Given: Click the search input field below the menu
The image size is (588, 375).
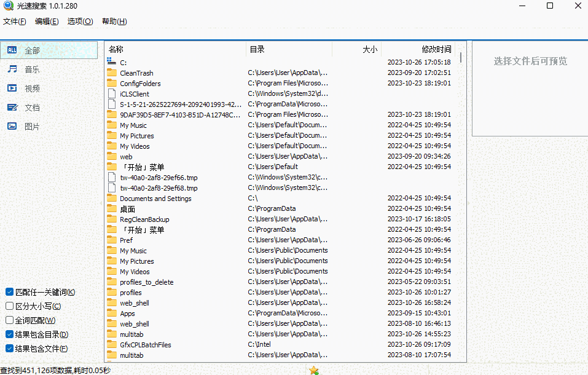Looking at the screenshot, I should (294, 34).
